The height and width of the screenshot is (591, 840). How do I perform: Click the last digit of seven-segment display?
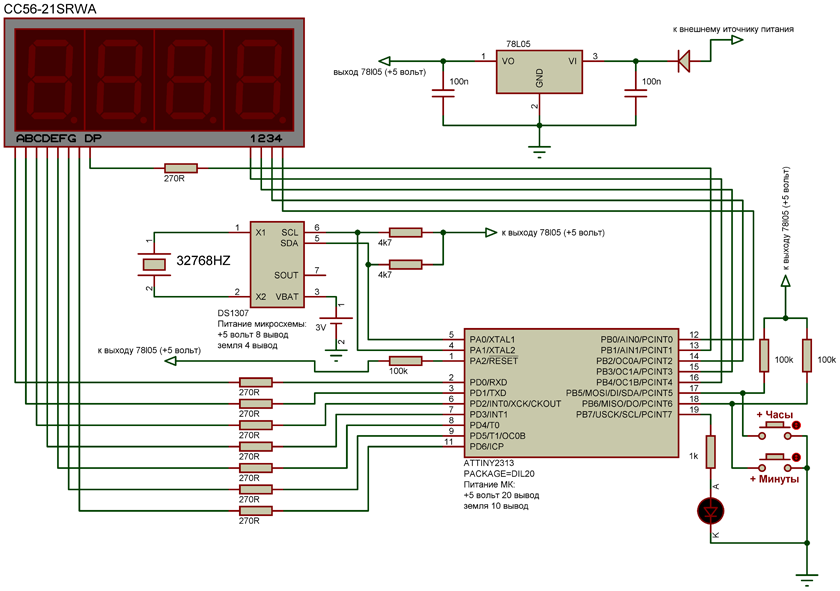[259, 79]
